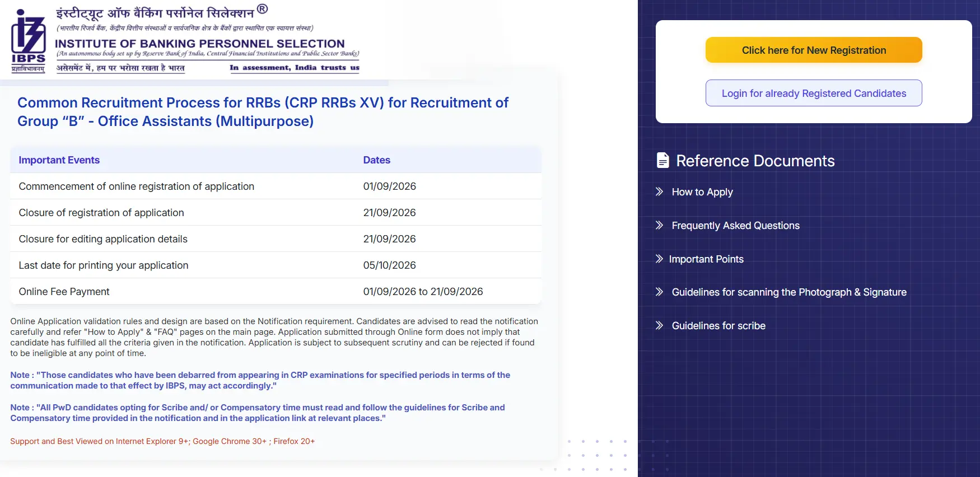The image size is (980, 477).
Task: Click the chevron icon beside Important Points
Action: click(x=659, y=259)
